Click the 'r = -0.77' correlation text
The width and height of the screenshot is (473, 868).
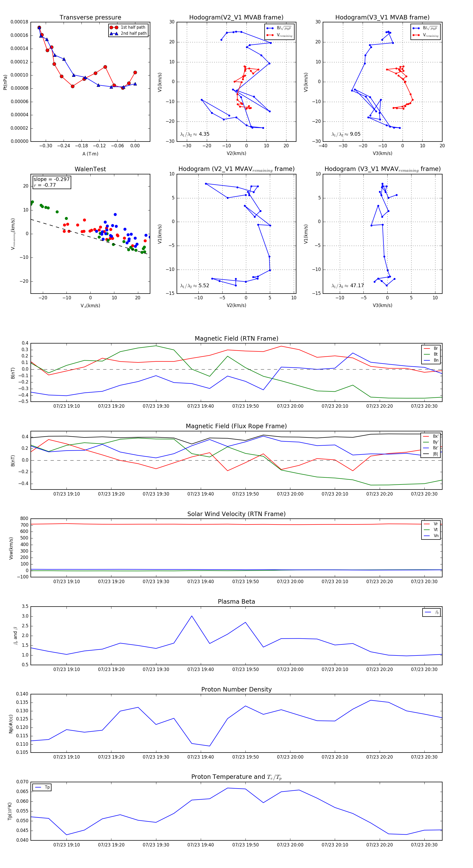pyautogui.click(x=45, y=185)
